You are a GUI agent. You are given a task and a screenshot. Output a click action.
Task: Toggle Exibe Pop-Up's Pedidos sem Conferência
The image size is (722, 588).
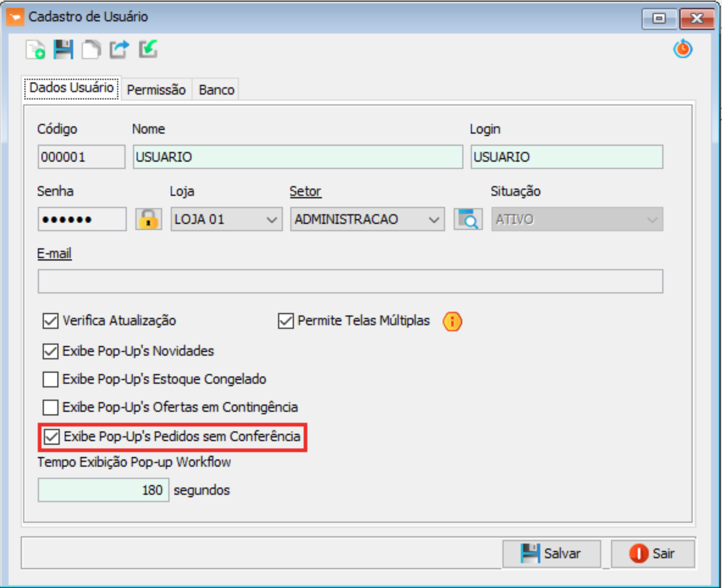point(52,436)
